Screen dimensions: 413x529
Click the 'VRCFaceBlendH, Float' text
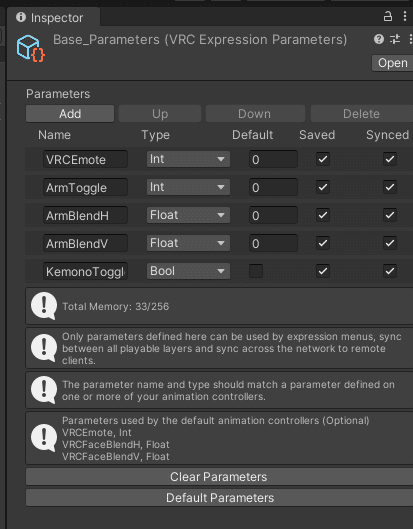pyautogui.click(x=116, y=445)
